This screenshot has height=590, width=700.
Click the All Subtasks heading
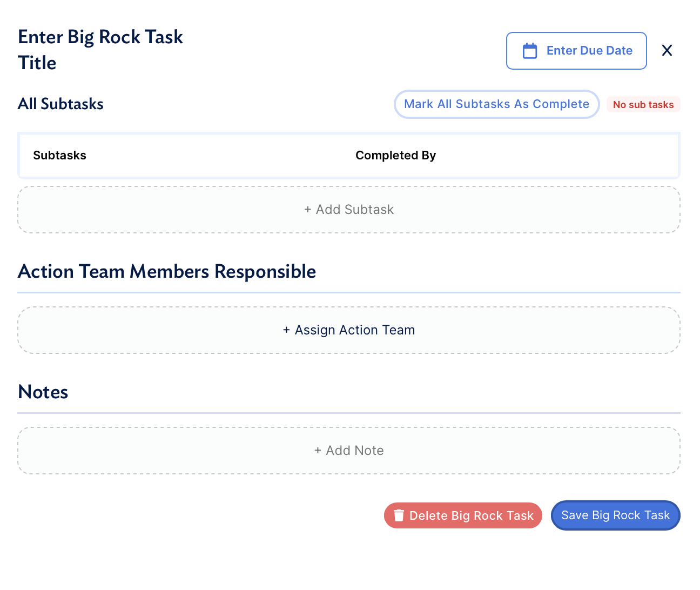click(x=60, y=104)
